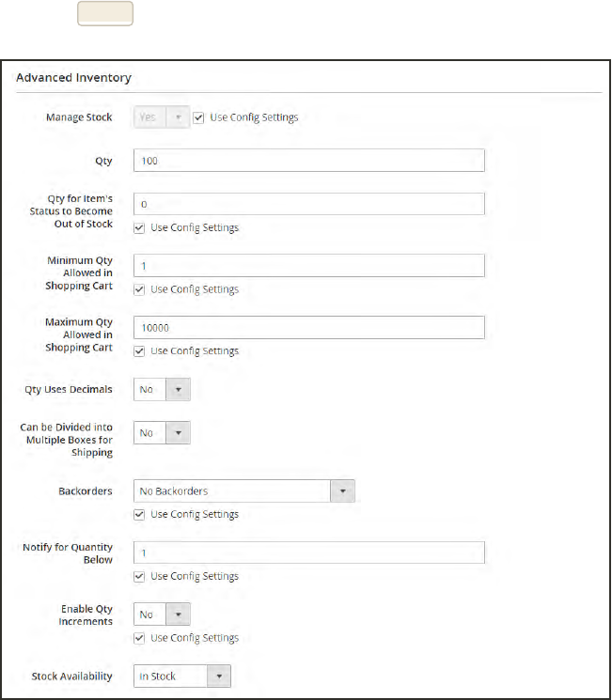
Task: Toggle Use Config Settings for Qty Increments
Action: click(x=139, y=638)
